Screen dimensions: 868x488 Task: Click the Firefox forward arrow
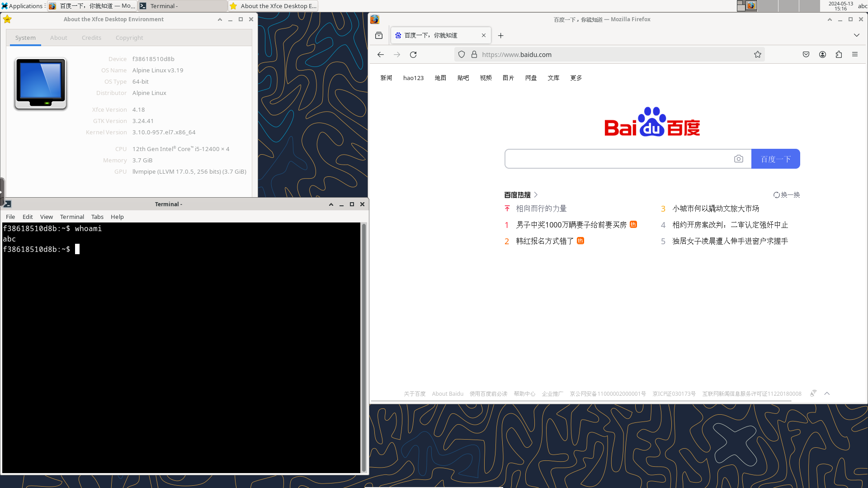click(397, 54)
